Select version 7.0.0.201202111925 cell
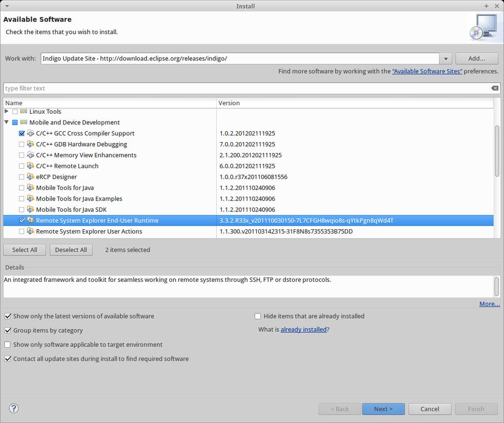 pos(248,144)
